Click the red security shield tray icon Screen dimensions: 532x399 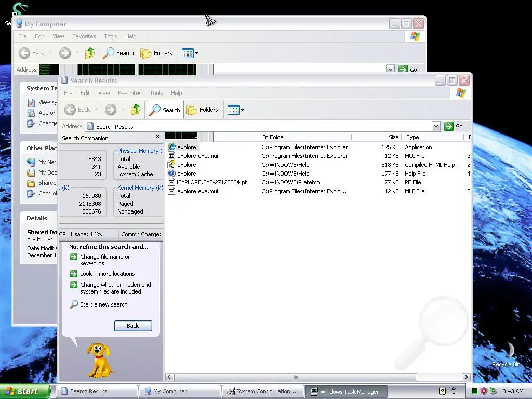tap(484, 391)
